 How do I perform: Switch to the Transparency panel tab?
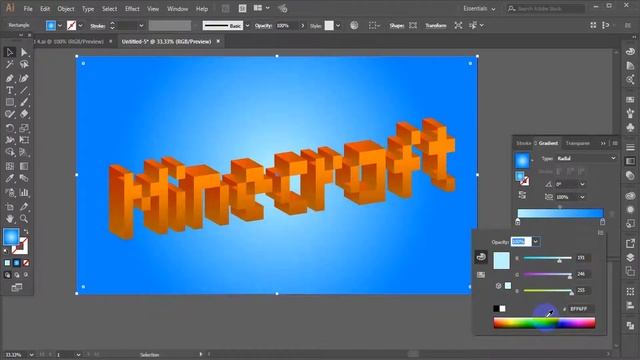tap(578, 143)
